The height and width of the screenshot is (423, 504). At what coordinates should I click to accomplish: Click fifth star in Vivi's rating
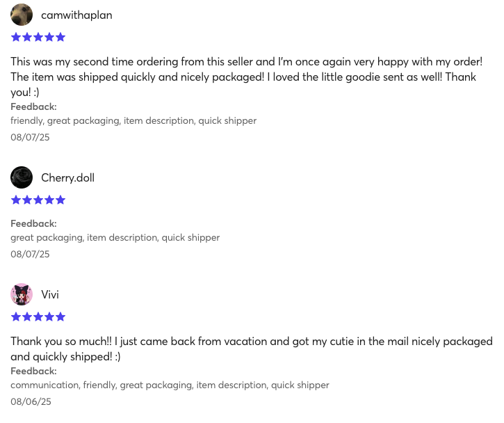(60, 317)
